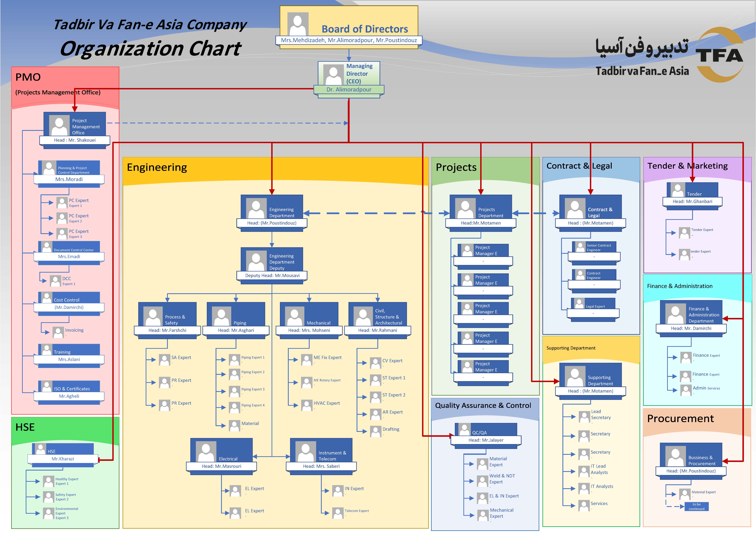Click the Engineering Department Deputy avatar

point(256,261)
